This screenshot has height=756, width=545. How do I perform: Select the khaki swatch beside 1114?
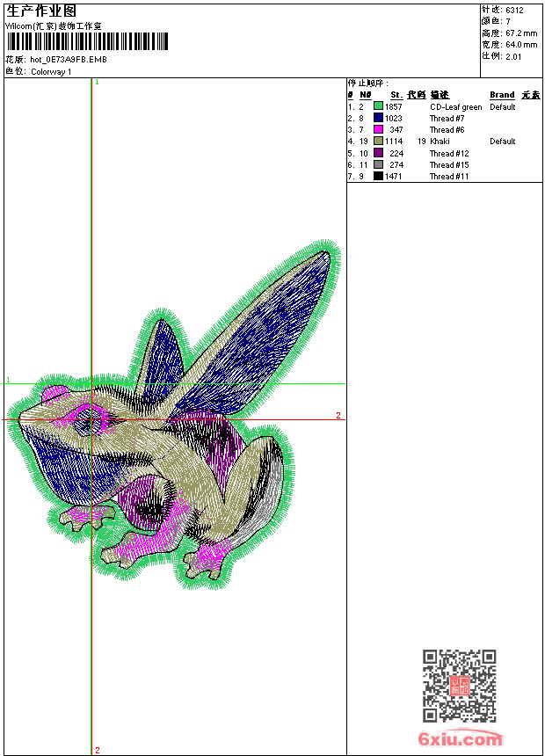pos(378,141)
